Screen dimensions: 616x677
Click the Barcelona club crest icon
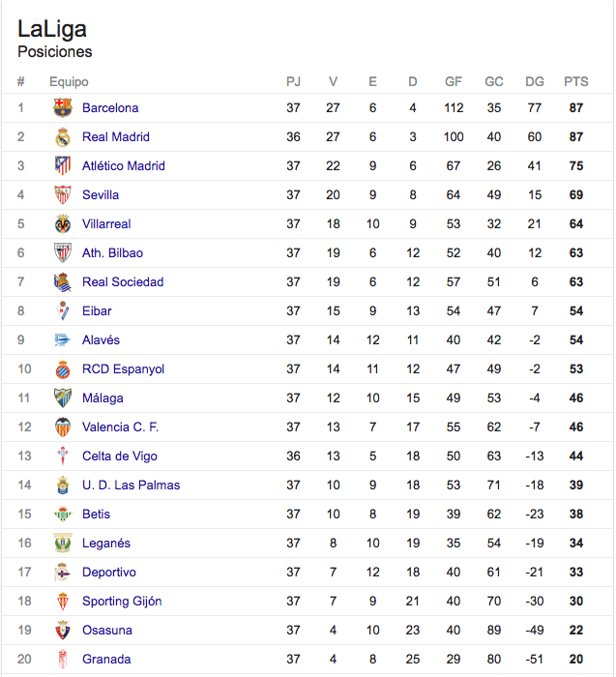point(63,107)
